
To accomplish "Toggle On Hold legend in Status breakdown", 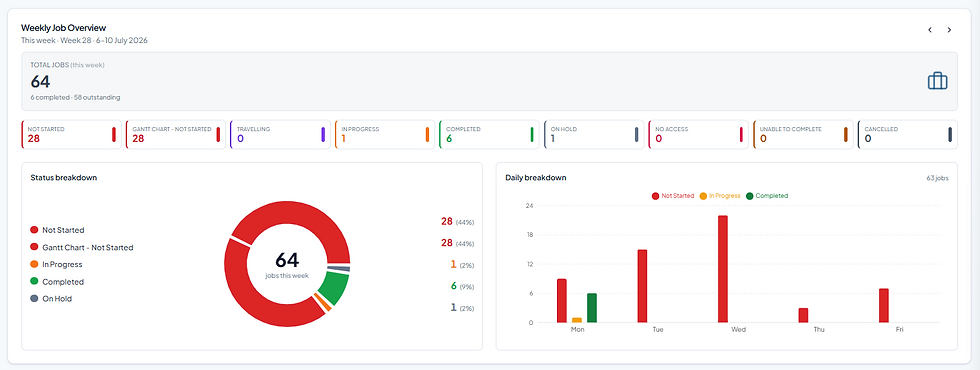I will tap(51, 299).
